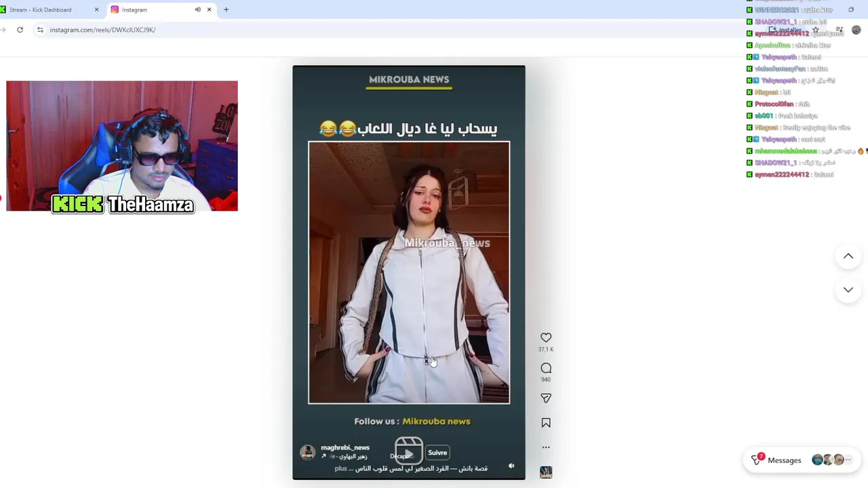Share the reel with the paper plane icon

point(546,398)
